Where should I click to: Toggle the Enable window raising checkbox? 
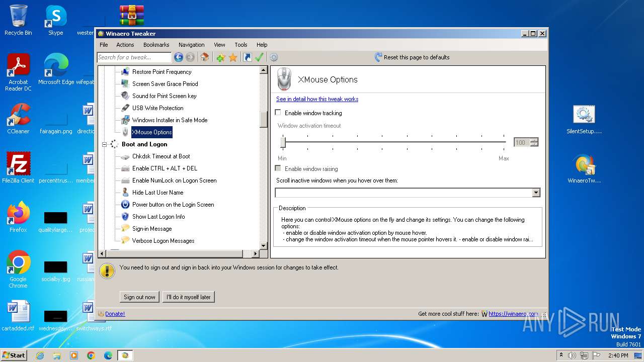pyautogui.click(x=278, y=168)
